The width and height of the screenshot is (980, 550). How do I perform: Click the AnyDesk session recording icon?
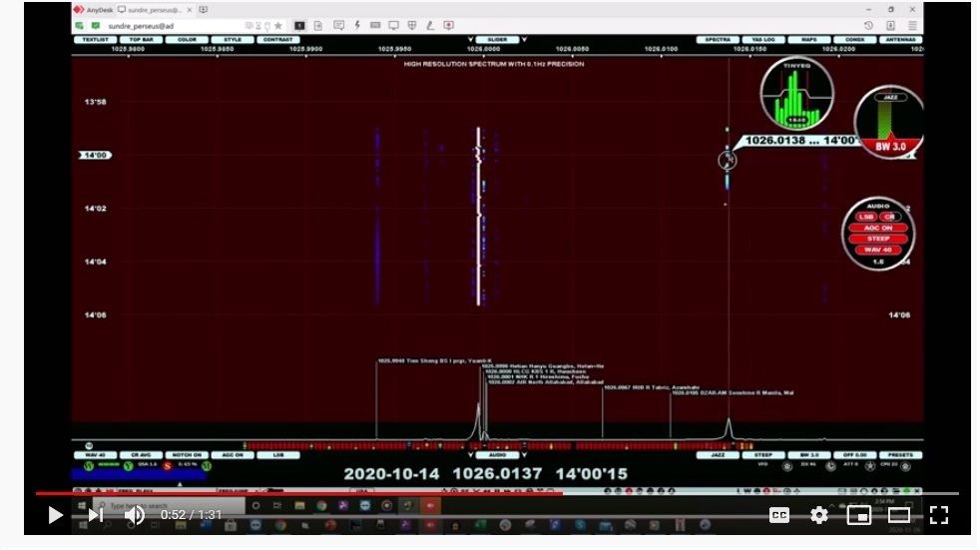point(449,26)
